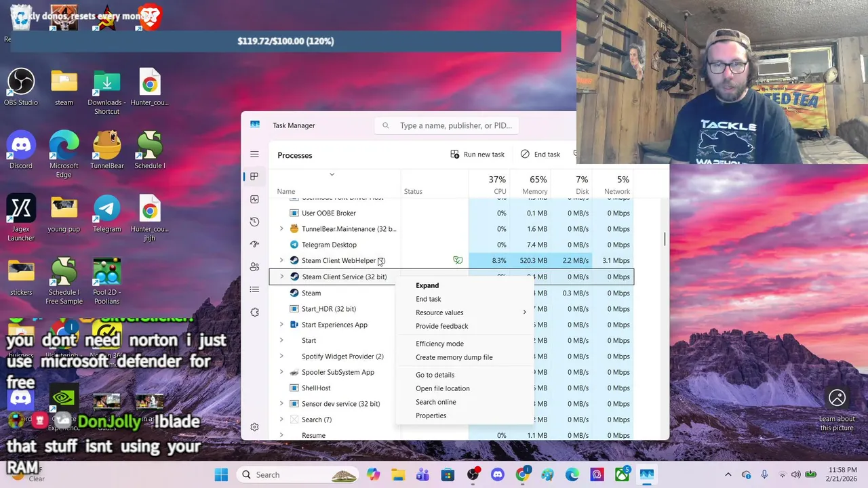
Task: Expand Spotify Widget Provider (2) group
Action: tap(281, 357)
